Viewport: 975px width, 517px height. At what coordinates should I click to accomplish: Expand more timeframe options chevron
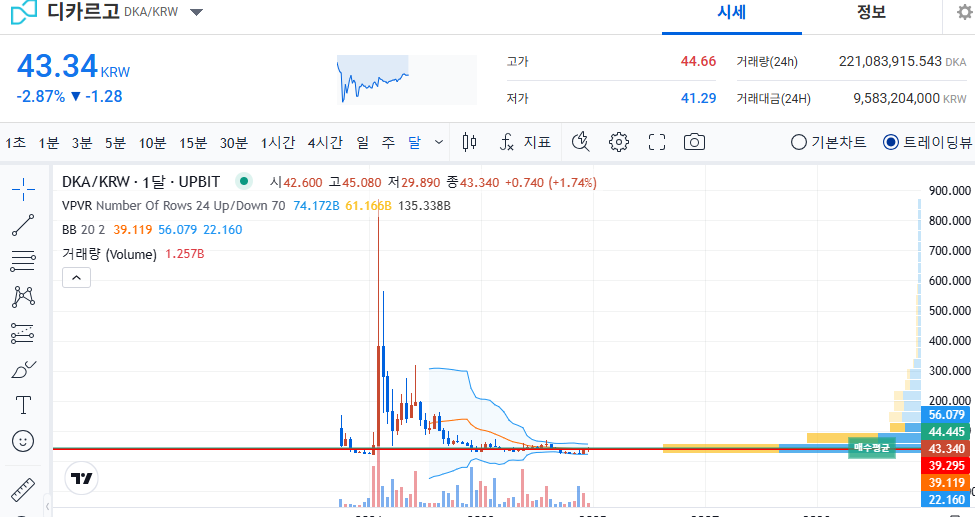438,142
